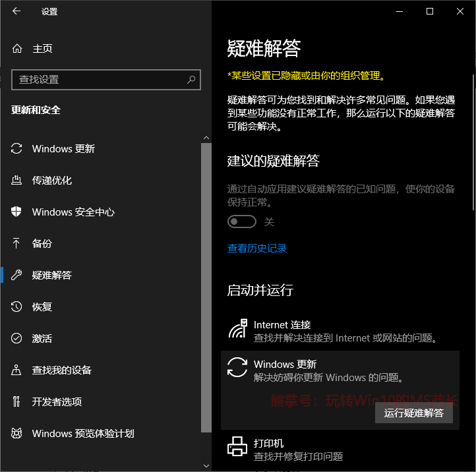Image resolution: width=476 pixels, height=472 pixels.
Task: Select the 打印机 troubleshooter entry
Action: point(340,450)
